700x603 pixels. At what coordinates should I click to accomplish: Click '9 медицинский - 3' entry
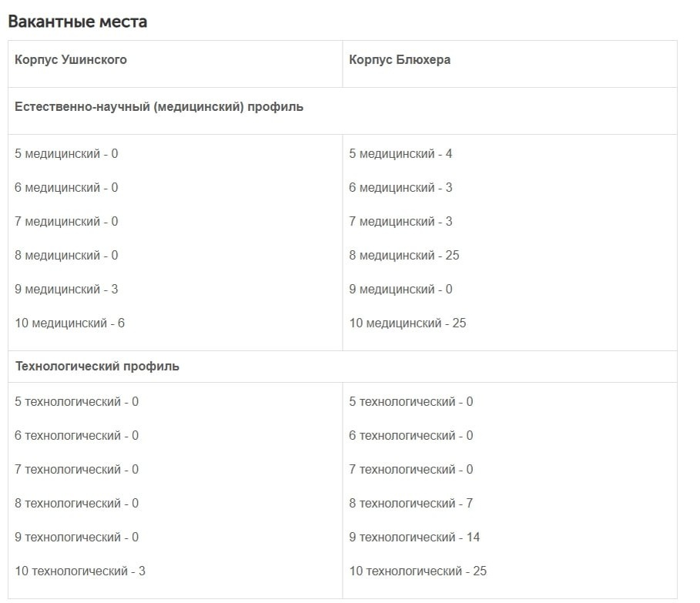click(66, 290)
